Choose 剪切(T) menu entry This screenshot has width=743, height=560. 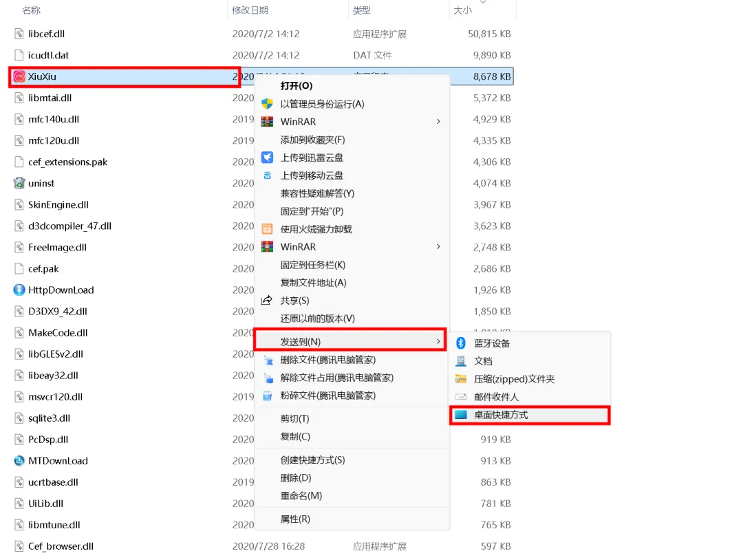coord(294,418)
